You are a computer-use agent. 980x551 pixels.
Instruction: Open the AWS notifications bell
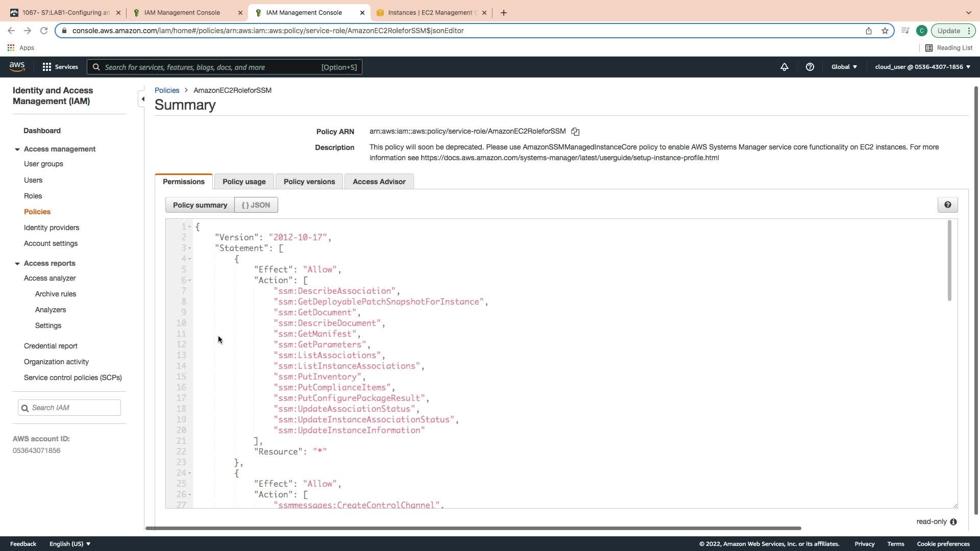[x=785, y=67]
